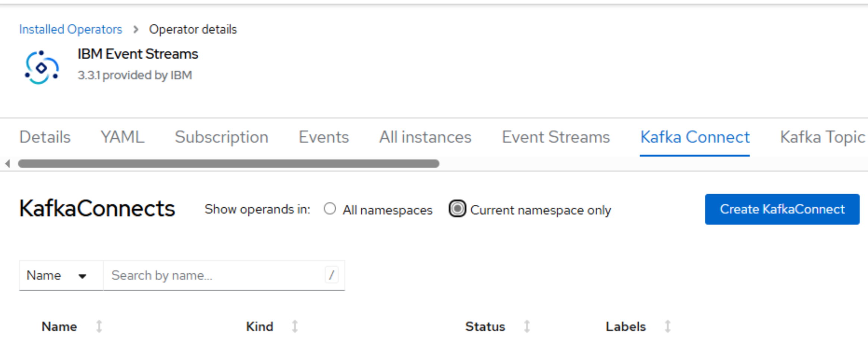This screenshot has width=868, height=342.
Task: Navigate back to Installed Operators link
Action: (x=70, y=29)
